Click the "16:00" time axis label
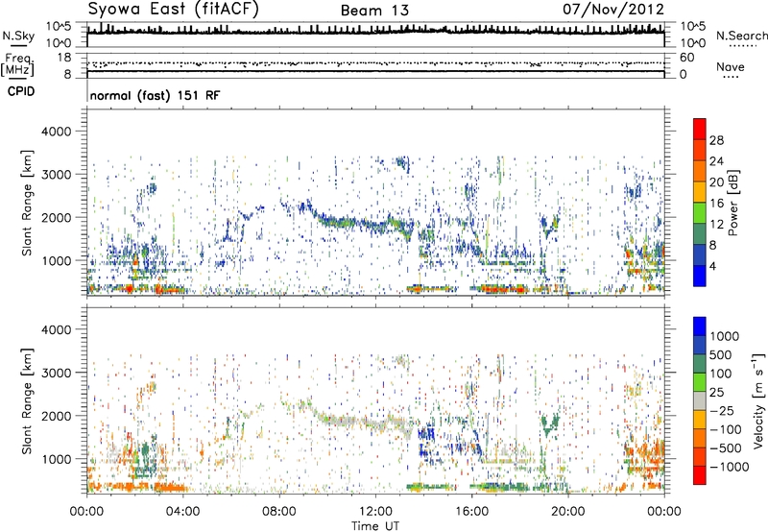This screenshot has height=532, width=768. tap(471, 512)
